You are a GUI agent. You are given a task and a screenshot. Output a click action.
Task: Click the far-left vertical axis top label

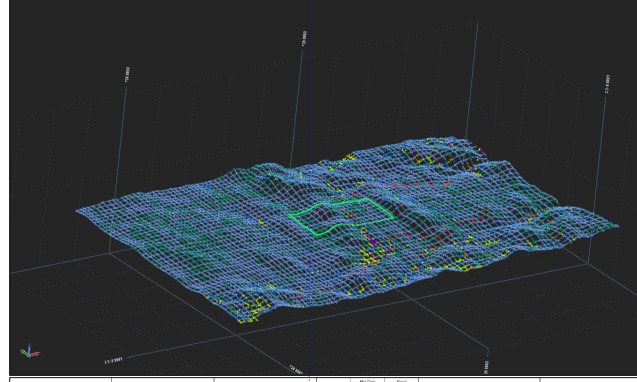click(128, 75)
